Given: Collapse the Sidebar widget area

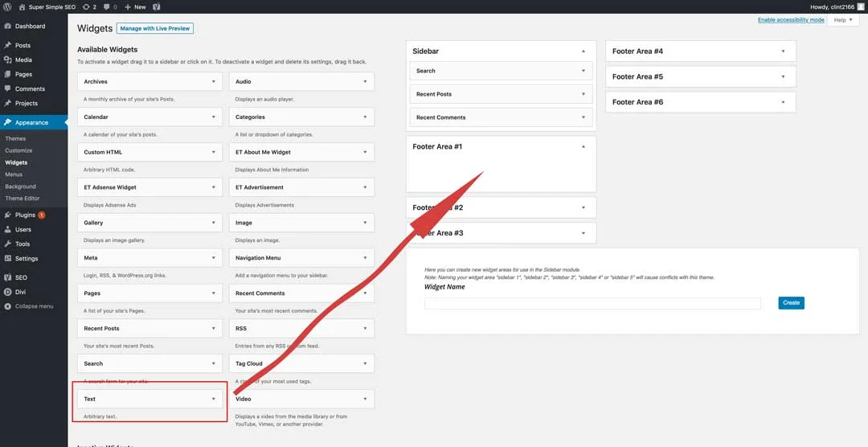Looking at the screenshot, I should pyautogui.click(x=583, y=51).
